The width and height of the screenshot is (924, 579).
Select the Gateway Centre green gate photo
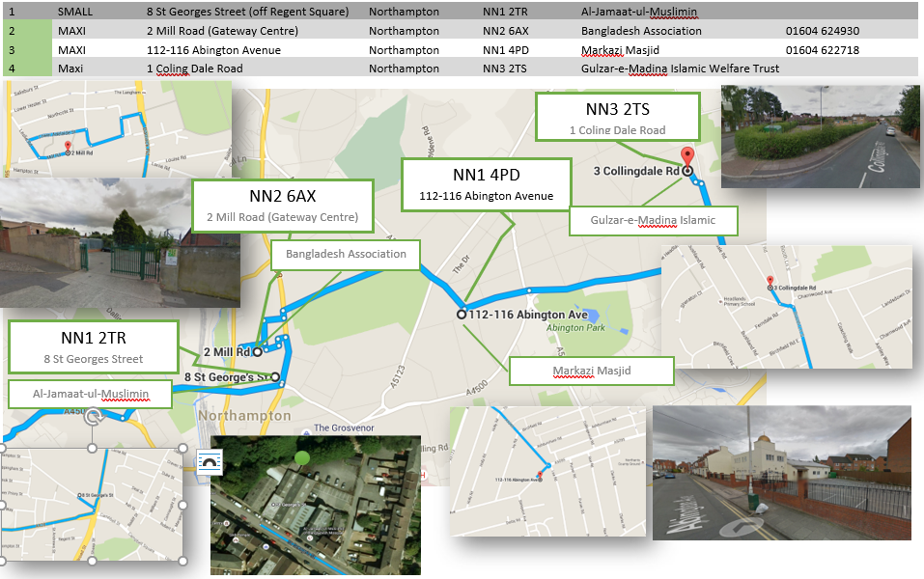tap(120, 242)
